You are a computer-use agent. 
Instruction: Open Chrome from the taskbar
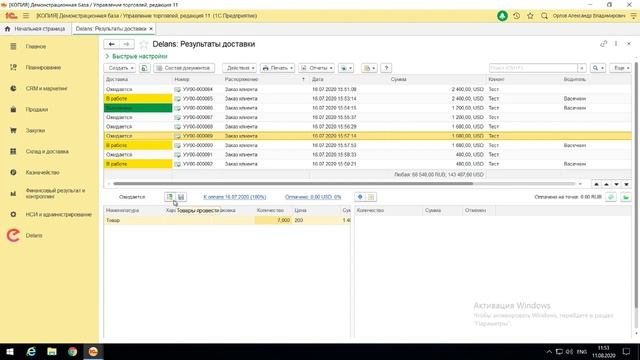click(73, 352)
